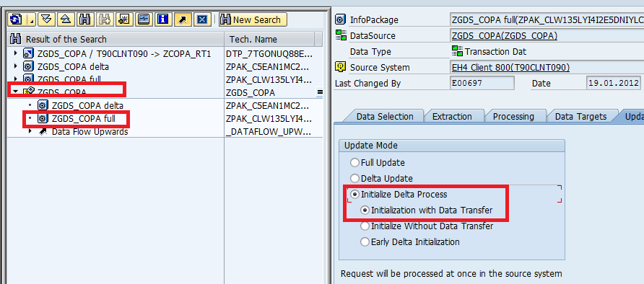Click the Refresh tree icon in toolbar
The width and height of the screenshot is (644, 284).
click(17, 19)
